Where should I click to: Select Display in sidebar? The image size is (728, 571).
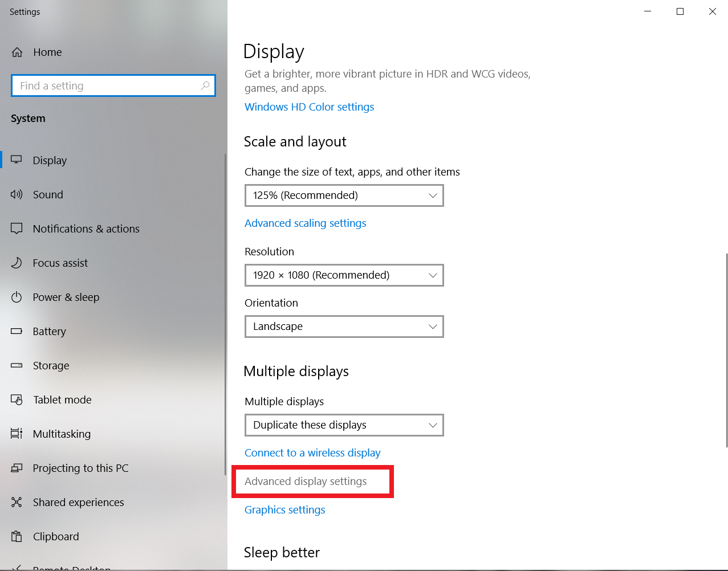click(x=113, y=160)
